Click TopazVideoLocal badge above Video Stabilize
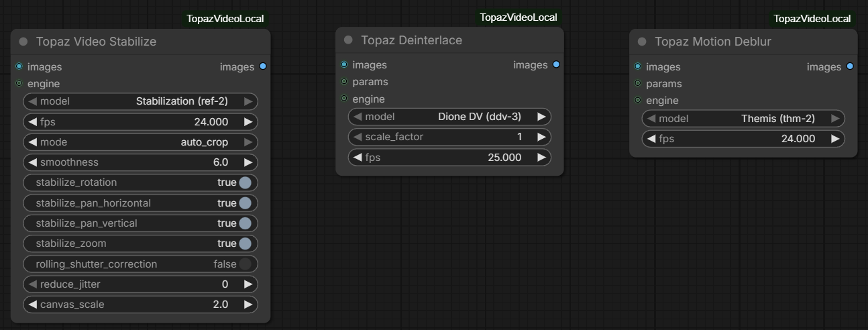 point(225,19)
